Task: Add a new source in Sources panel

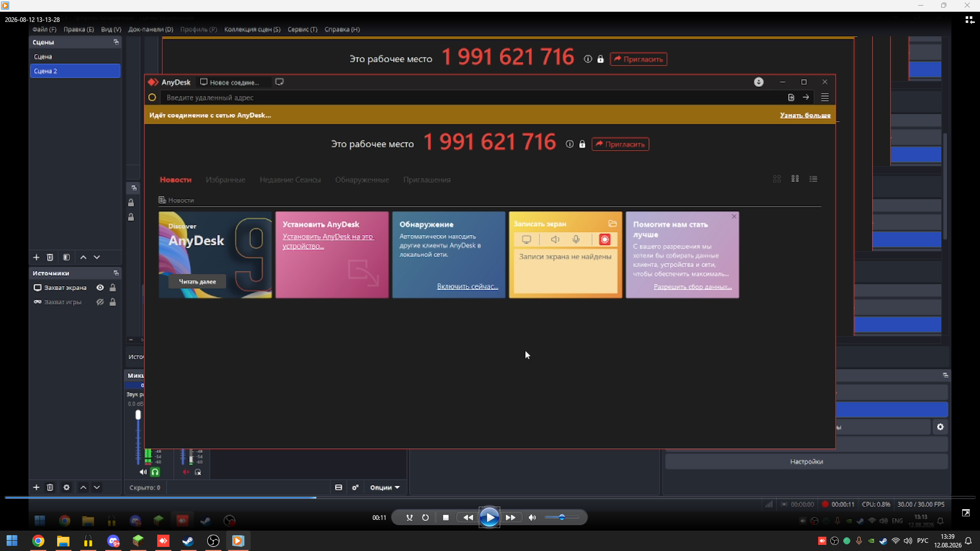Action: tap(36, 488)
